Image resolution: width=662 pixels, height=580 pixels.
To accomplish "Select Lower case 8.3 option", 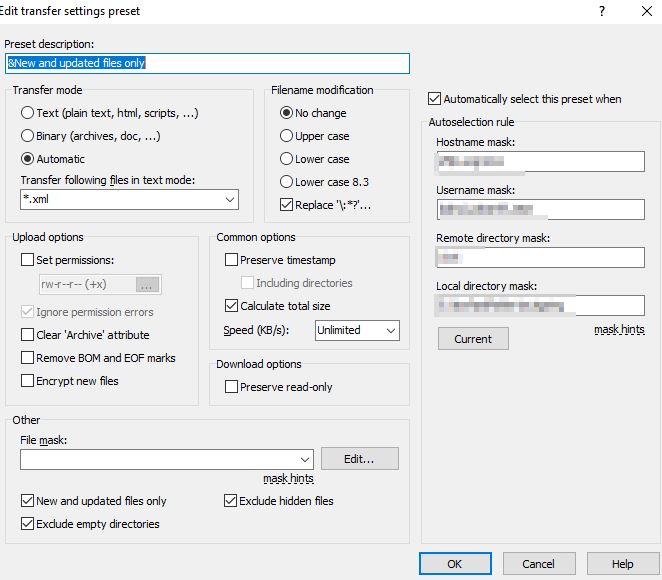I will pyautogui.click(x=287, y=182).
